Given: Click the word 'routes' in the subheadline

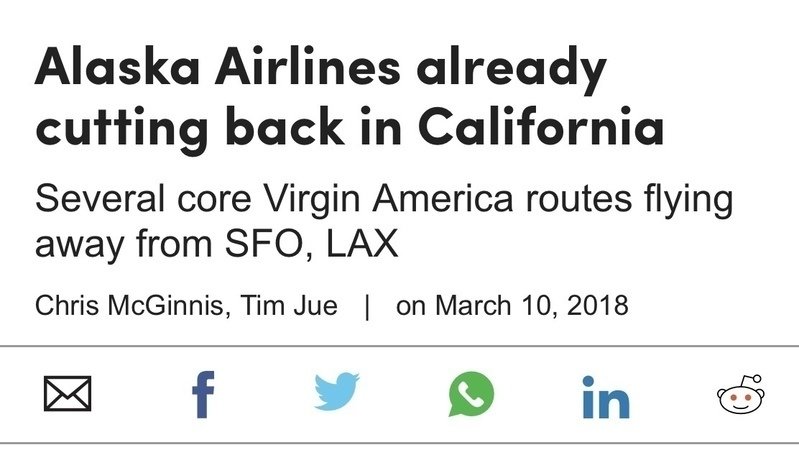Looking at the screenshot, I should (578, 199).
